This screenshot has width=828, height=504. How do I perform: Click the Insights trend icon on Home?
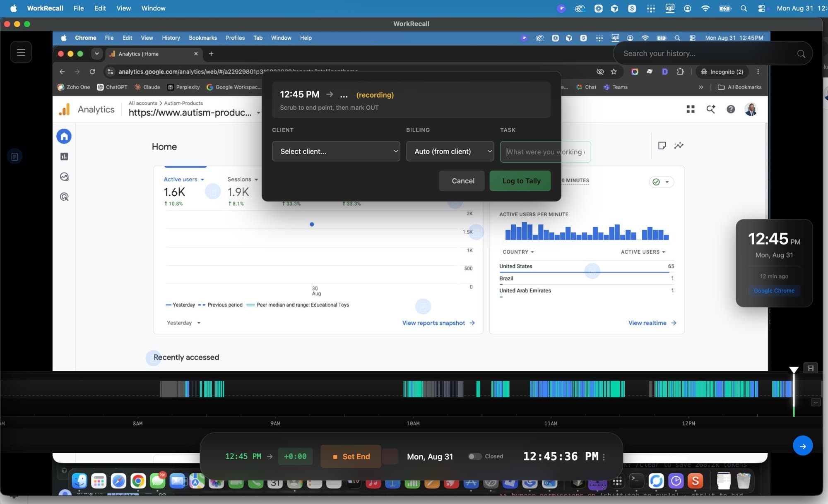(x=679, y=146)
